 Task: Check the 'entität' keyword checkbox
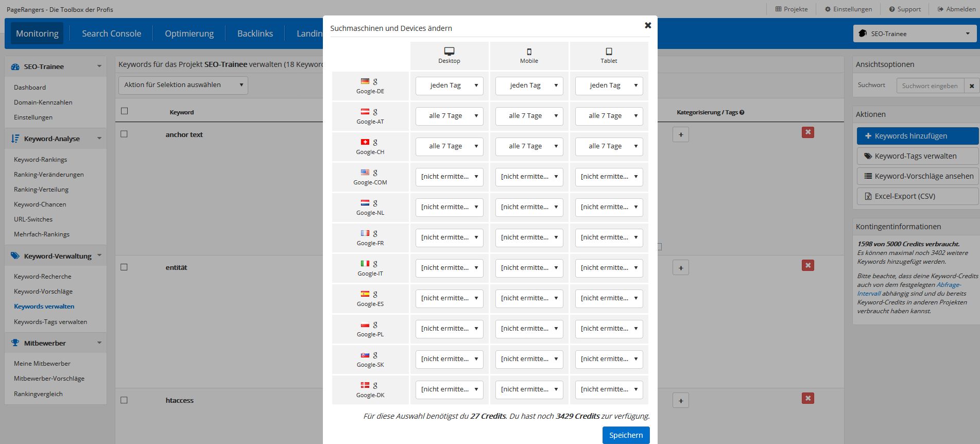click(124, 267)
